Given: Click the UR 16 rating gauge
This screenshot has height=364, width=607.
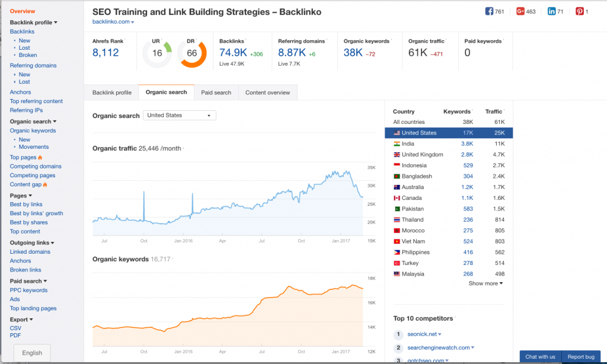Looking at the screenshot, I should coord(157,53).
